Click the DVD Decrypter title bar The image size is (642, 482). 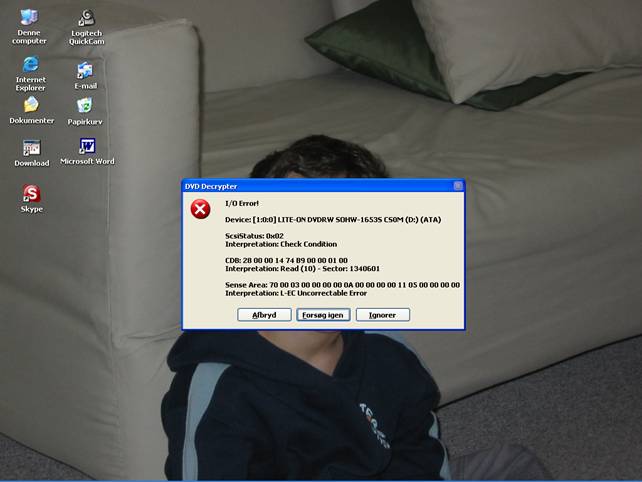click(x=318, y=186)
